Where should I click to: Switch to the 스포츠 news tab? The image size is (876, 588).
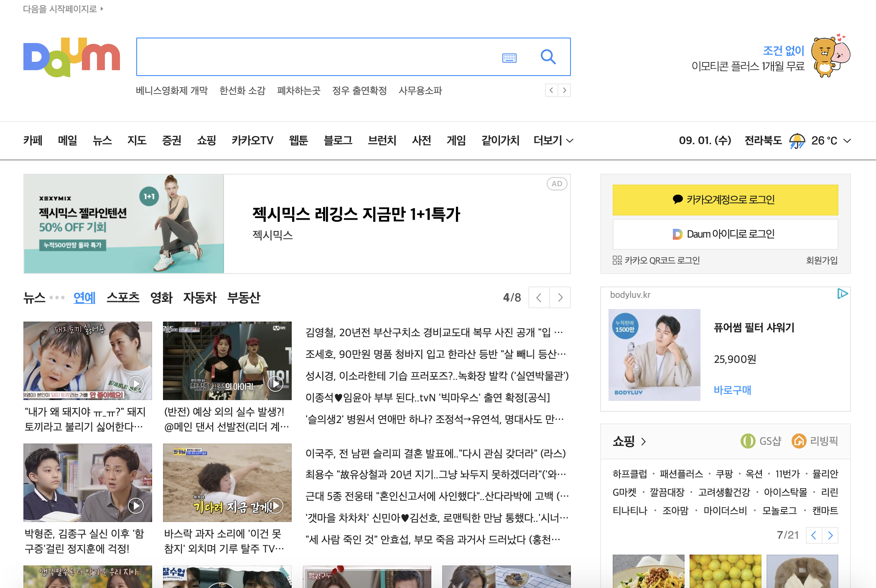click(122, 298)
